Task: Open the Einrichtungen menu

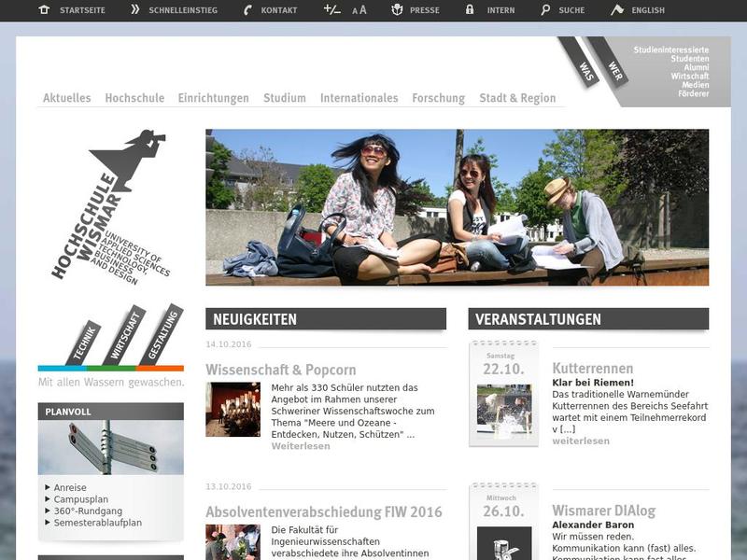Action: coord(214,98)
